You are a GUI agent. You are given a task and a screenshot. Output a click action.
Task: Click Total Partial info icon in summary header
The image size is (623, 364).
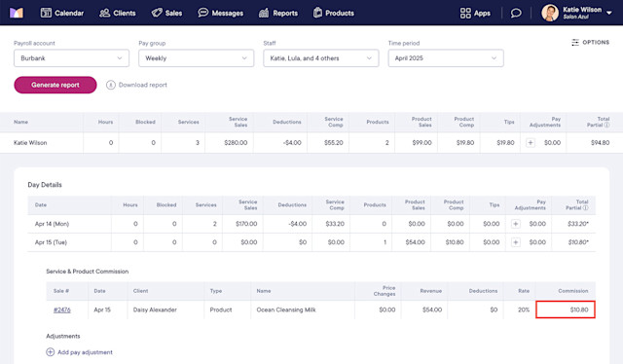point(606,125)
